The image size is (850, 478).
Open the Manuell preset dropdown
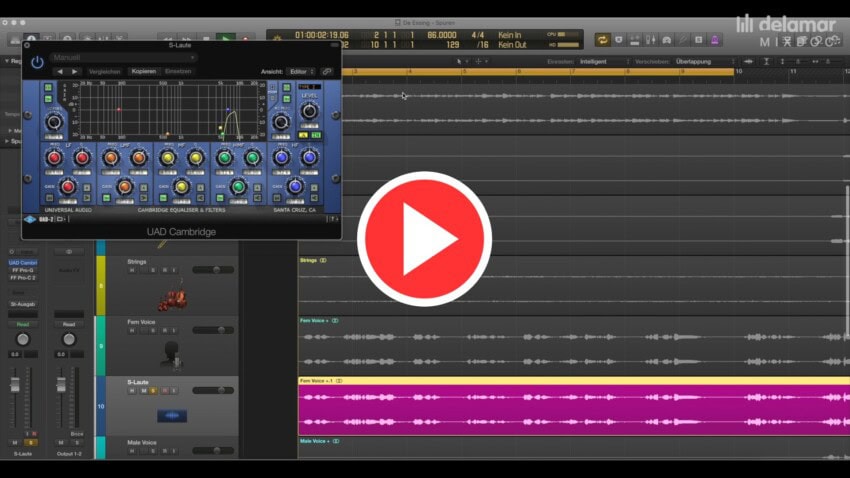[x=123, y=58]
